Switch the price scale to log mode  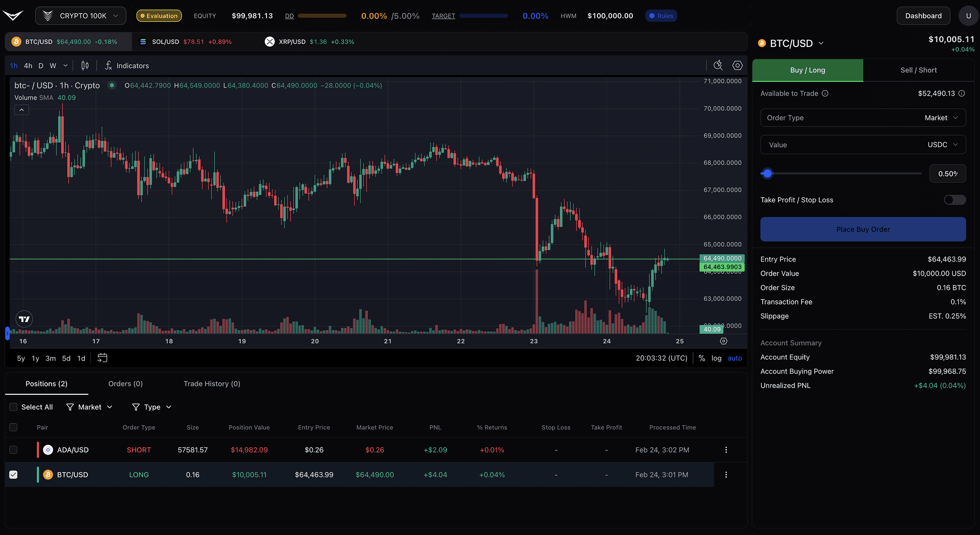[x=717, y=358]
